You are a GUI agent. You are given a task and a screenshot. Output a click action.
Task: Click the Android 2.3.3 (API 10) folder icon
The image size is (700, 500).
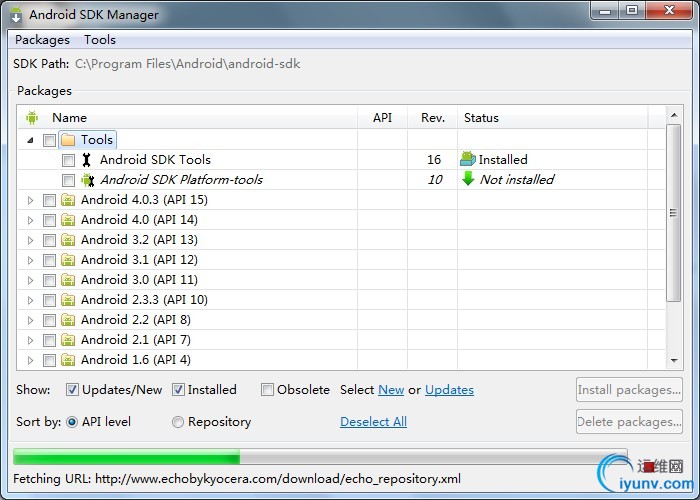pyautogui.click(x=68, y=300)
